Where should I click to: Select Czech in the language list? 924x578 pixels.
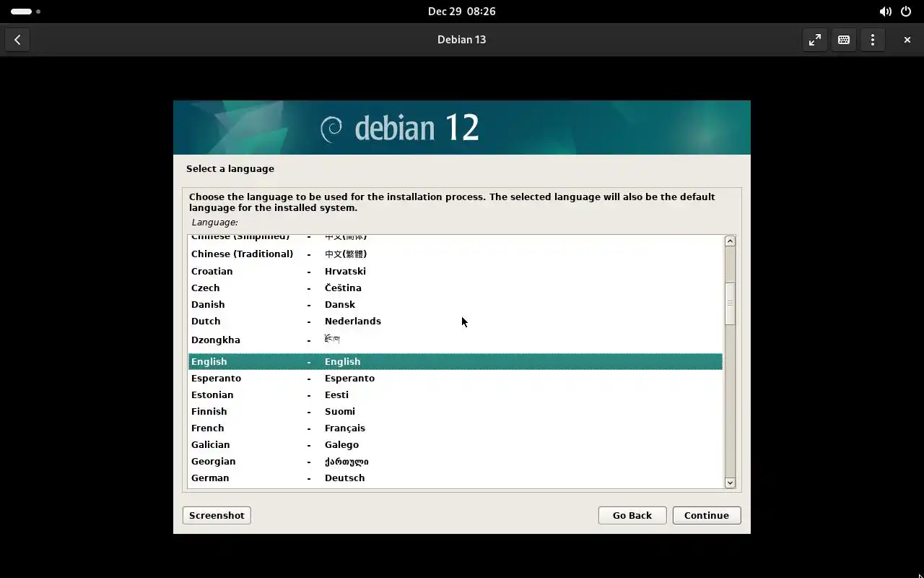coord(455,288)
